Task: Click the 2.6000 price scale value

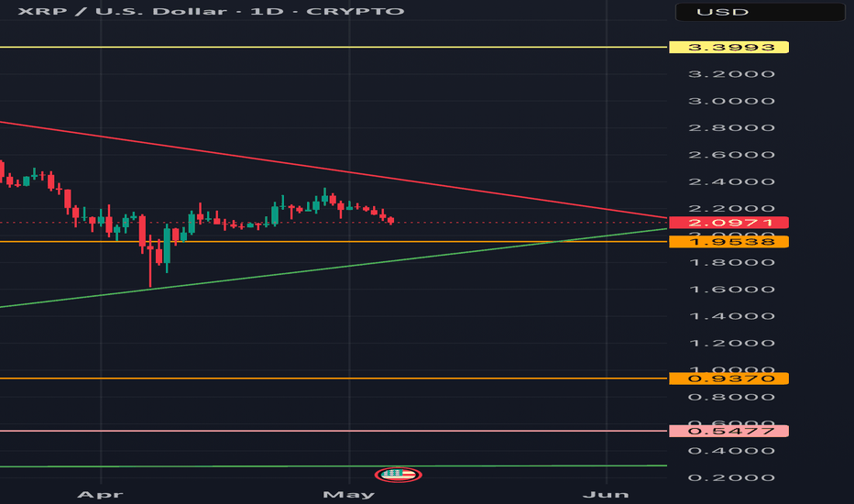Action: pyautogui.click(x=731, y=155)
